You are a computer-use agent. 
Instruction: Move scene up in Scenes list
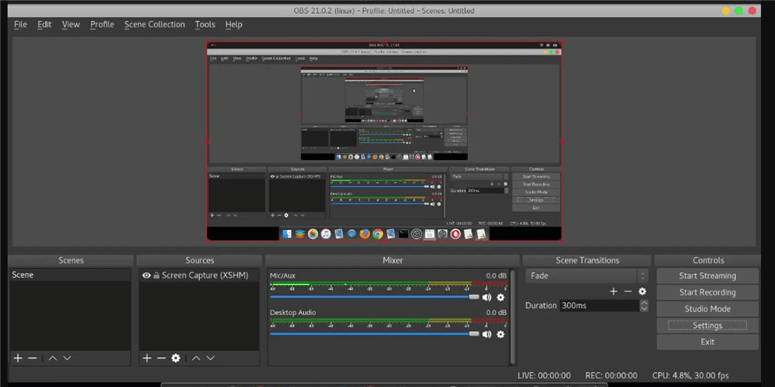click(52, 358)
